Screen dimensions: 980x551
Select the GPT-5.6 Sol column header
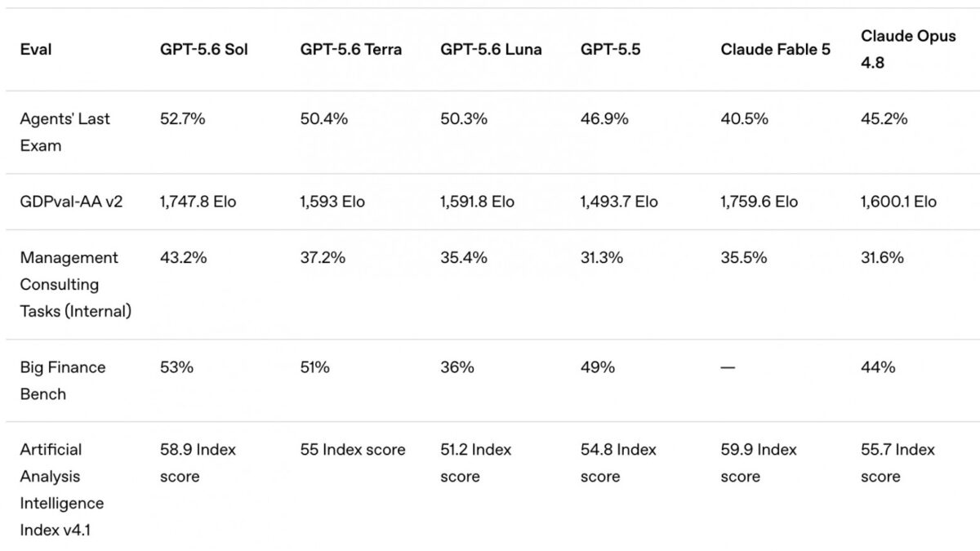point(204,49)
